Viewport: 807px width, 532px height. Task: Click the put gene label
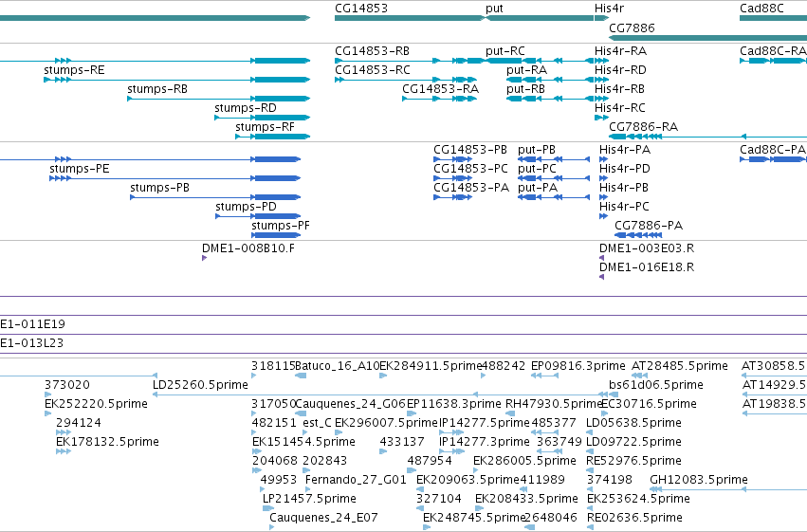pos(494,9)
